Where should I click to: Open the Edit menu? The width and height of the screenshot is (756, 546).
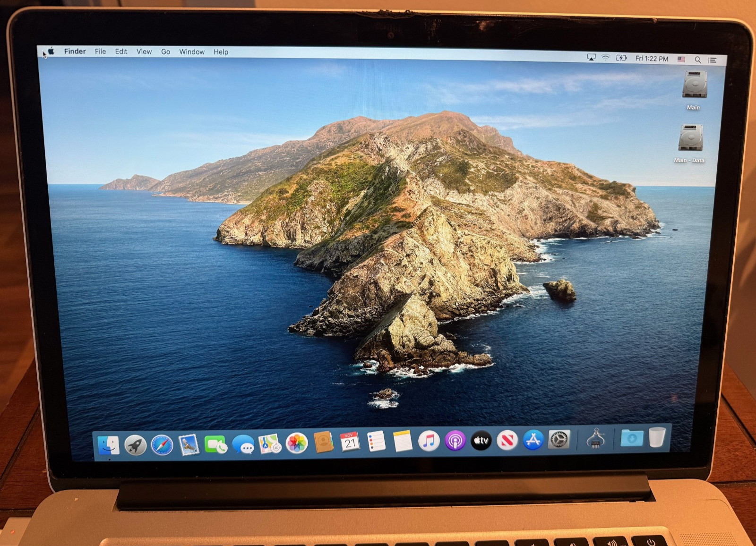point(121,51)
